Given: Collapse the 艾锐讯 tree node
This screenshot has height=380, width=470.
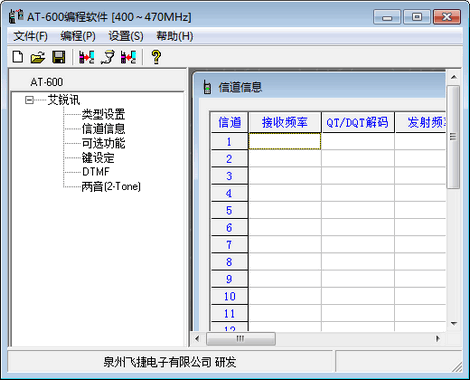Looking at the screenshot, I should point(29,100).
